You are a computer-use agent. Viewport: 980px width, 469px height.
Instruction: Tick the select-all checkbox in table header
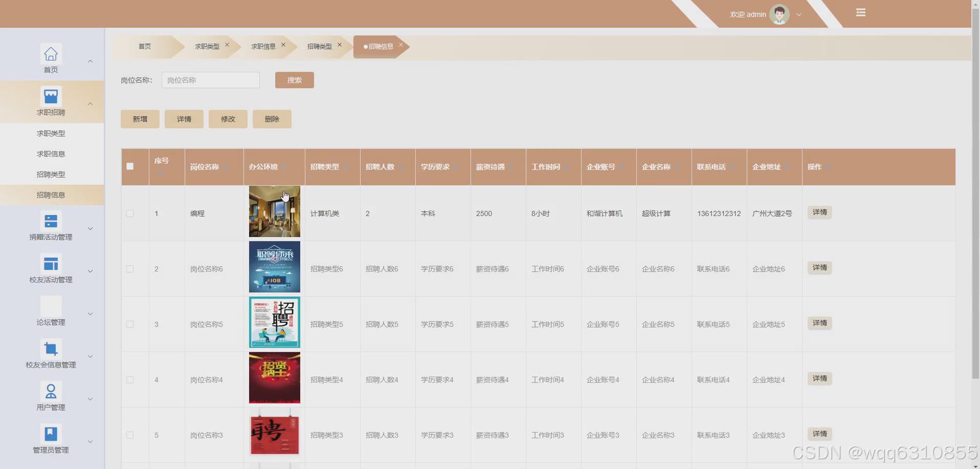pyautogui.click(x=130, y=166)
